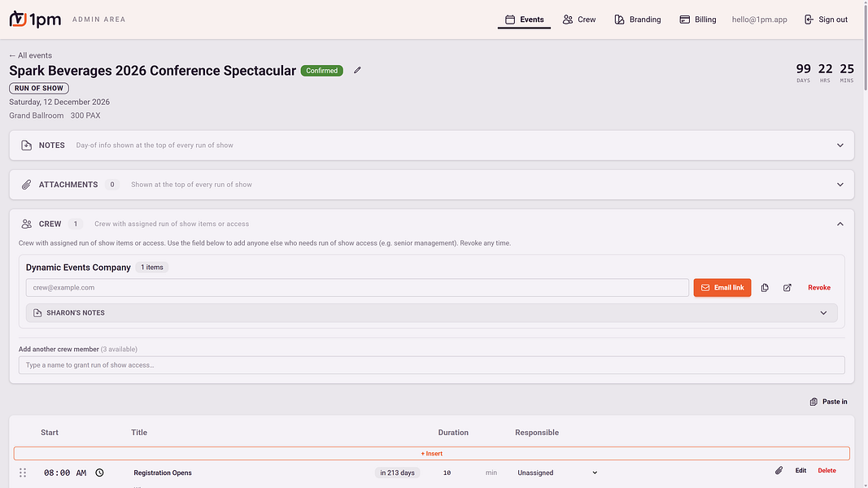Expand the Attachments section chevron
868x488 pixels.
tap(840, 185)
